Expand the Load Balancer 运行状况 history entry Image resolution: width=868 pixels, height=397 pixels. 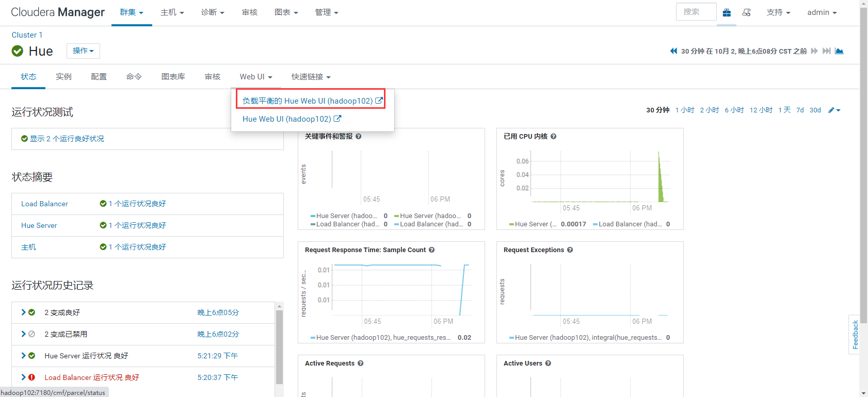point(23,377)
